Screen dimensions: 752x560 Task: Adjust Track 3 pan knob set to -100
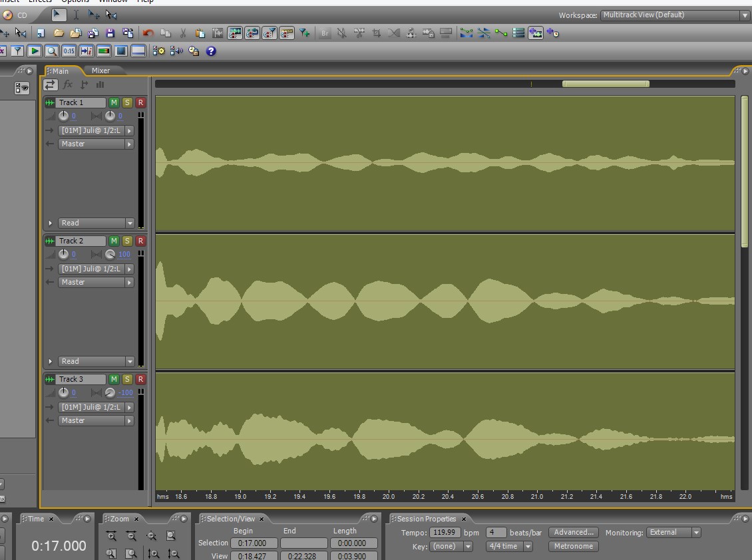click(110, 392)
